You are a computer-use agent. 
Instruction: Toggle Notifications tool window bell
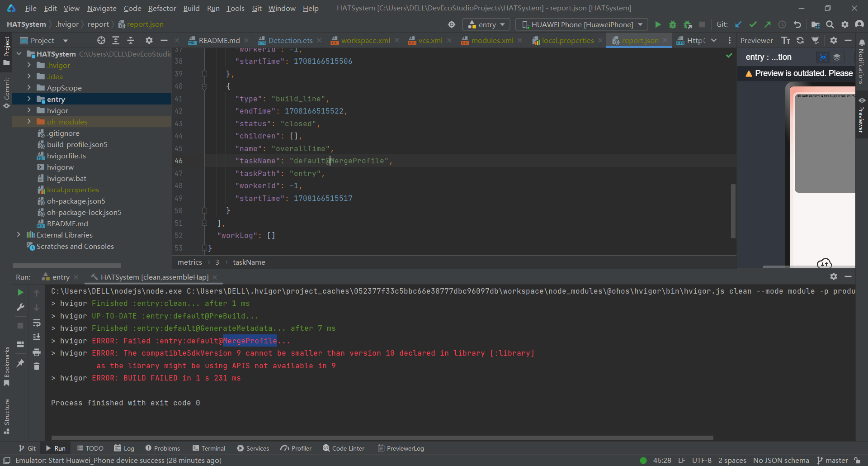click(x=862, y=61)
